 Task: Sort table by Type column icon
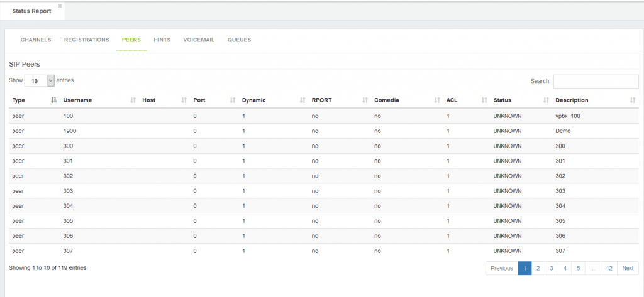(53, 100)
